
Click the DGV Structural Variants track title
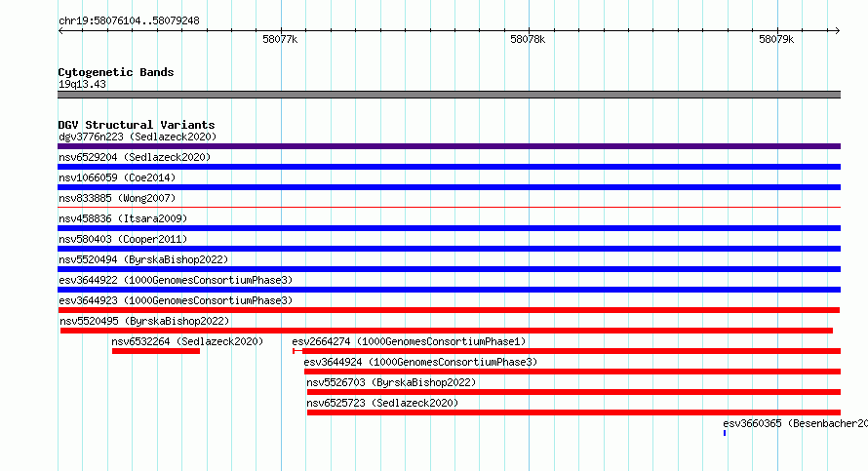coord(137,125)
